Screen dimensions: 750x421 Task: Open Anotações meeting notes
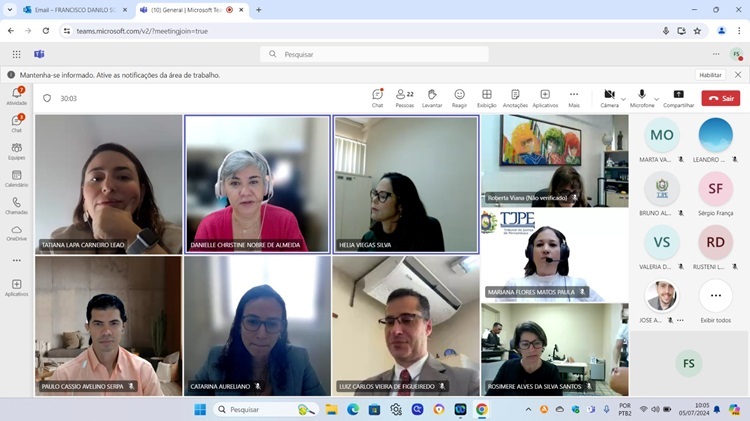coord(515,98)
